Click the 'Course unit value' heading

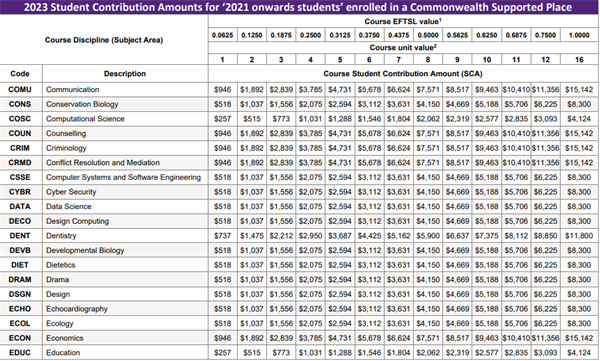403,47
